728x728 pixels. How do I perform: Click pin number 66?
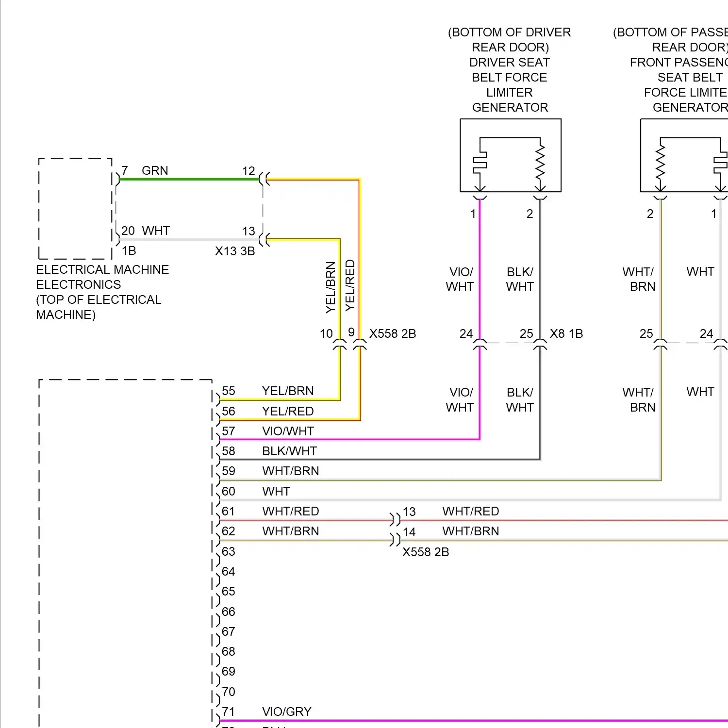pyautogui.click(x=228, y=612)
